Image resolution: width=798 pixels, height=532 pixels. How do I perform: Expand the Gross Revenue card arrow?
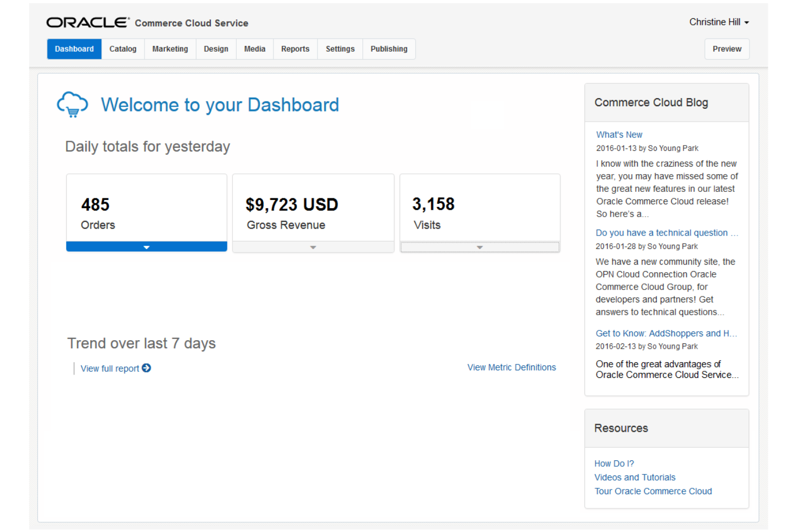click(x=313, y=247)
